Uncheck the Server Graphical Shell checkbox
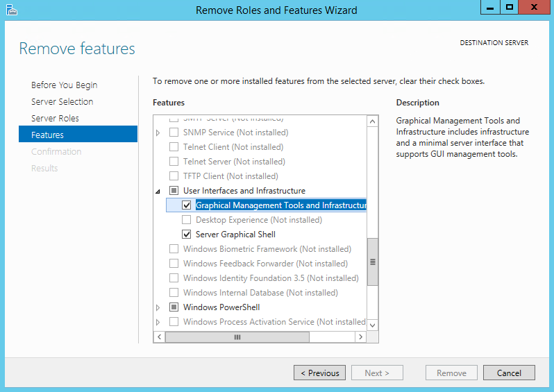This screenshot has height=392, width=554. pyautogui.click(x=187, y=234)
